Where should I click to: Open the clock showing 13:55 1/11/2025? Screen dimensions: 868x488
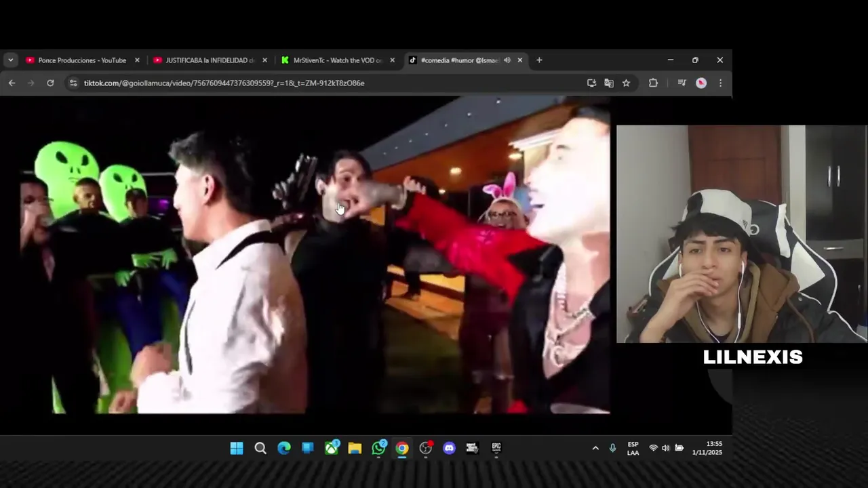click(x=708, y=448)
